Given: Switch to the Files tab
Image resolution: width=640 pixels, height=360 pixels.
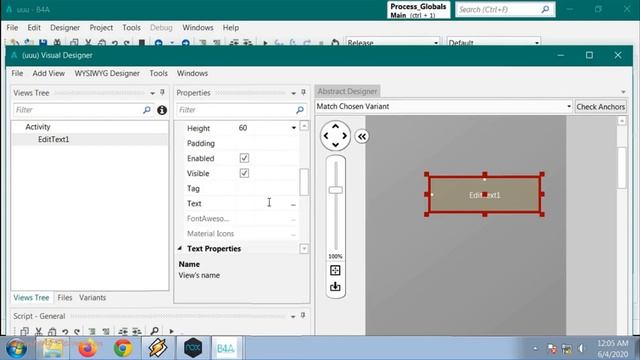Looking at the screenshot, I should 64,298.
